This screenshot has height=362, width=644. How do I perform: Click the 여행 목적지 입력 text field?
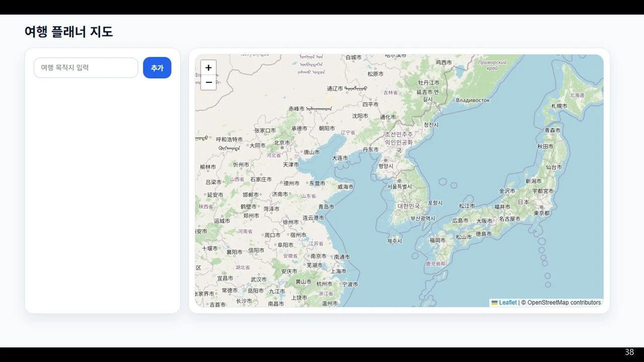pos(86,67)
